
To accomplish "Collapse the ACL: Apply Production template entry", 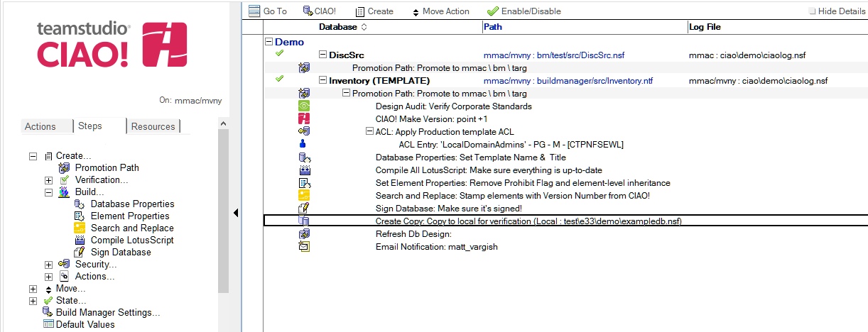I will [369, 132].
